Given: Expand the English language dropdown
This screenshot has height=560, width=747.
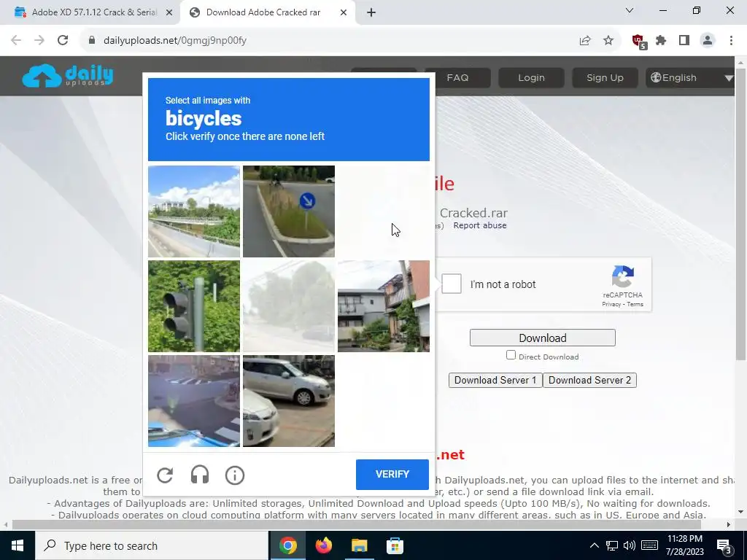Looking at the screenshot, I should [x=691, y=77].
